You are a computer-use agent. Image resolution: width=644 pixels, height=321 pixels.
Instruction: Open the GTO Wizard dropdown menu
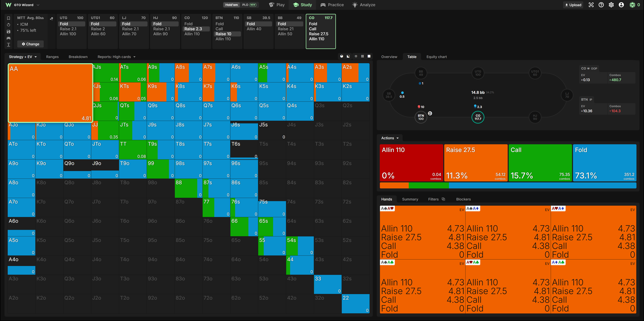[22, 5]
